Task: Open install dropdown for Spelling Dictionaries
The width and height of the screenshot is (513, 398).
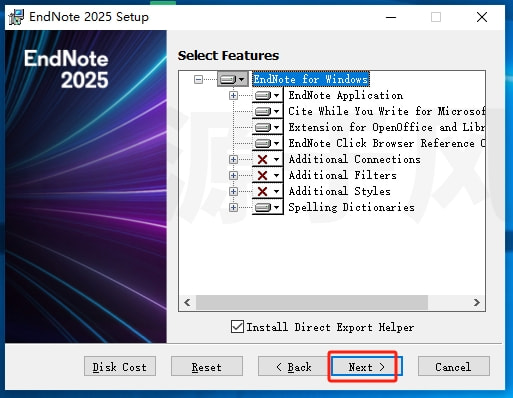Action: 267,207
